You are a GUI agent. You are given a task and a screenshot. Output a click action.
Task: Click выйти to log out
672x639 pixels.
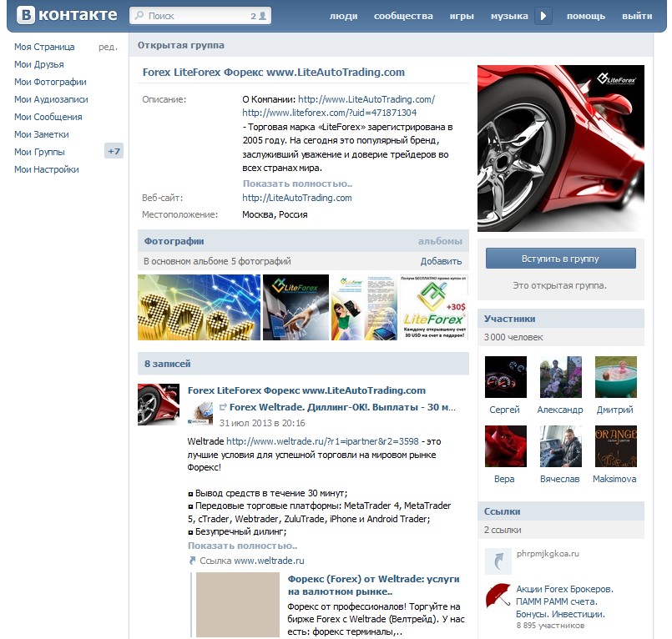[x=637, y=17]
